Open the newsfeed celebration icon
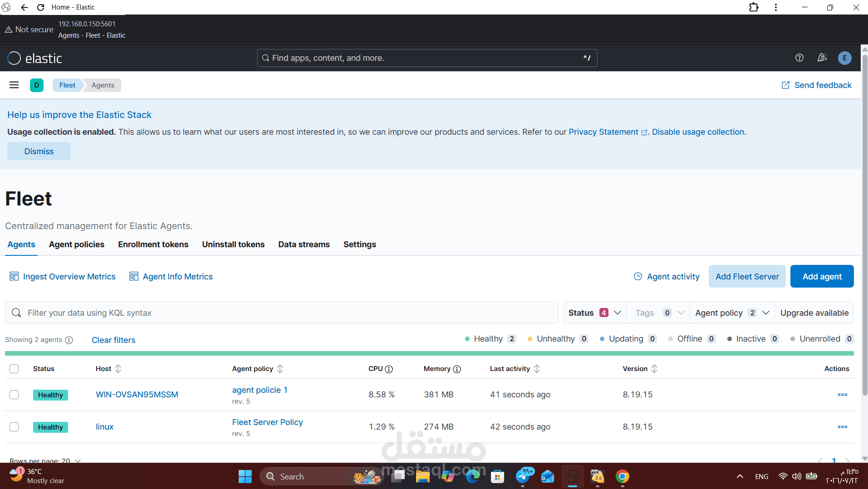 coord(822,58)
